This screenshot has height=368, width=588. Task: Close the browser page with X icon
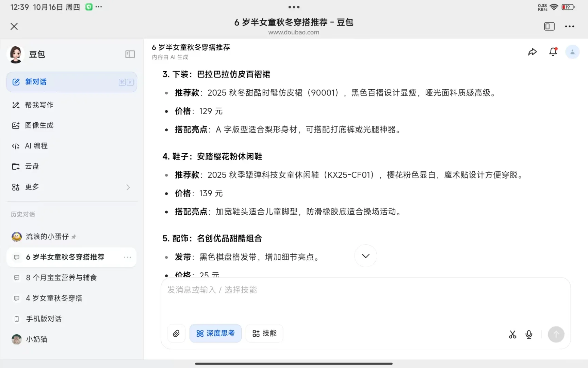[x=14, y=26]
